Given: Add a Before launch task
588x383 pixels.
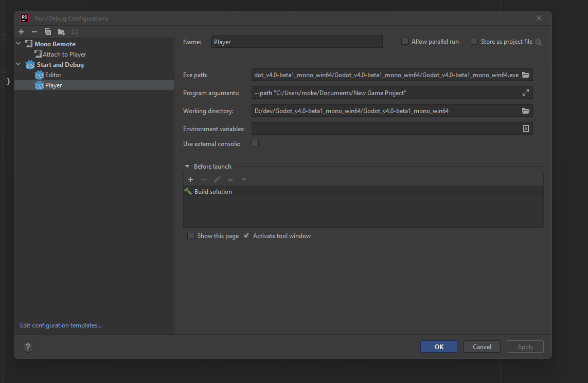Looking at the screenshot, I should pyautogui.click(x=190, y=179).
